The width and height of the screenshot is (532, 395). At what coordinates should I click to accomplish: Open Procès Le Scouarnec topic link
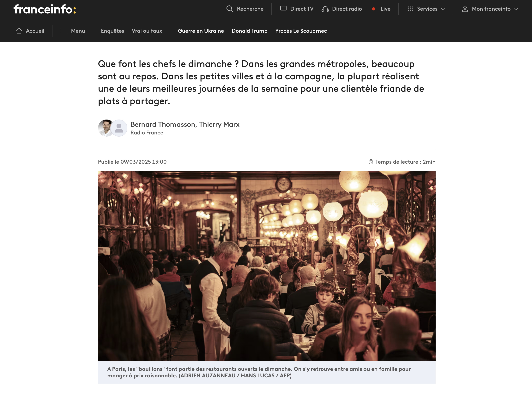[301, 31]
